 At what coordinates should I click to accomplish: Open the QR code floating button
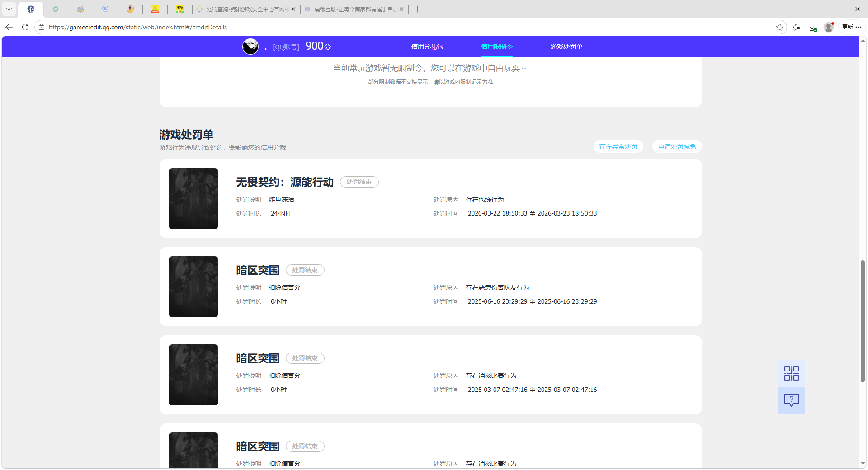(791, 373)
